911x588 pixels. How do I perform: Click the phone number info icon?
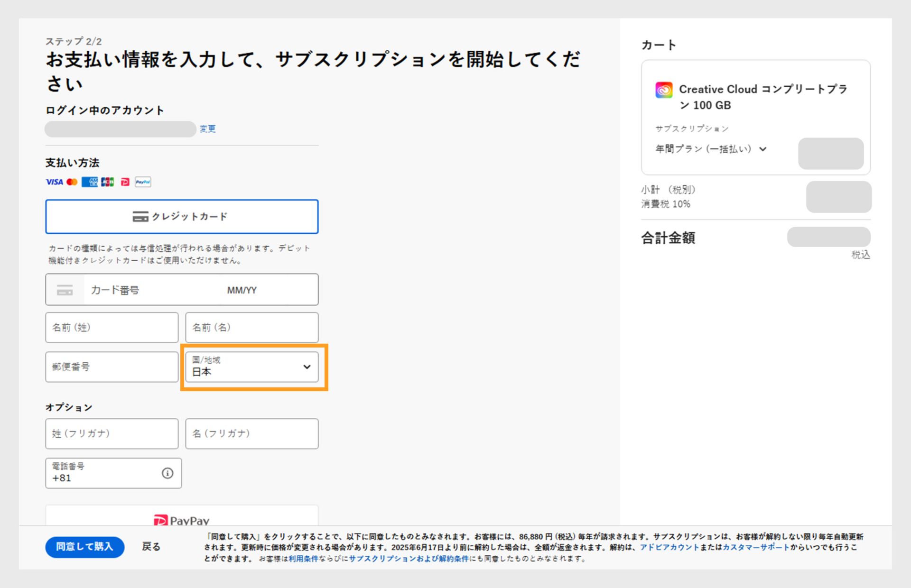click(167, 473)
